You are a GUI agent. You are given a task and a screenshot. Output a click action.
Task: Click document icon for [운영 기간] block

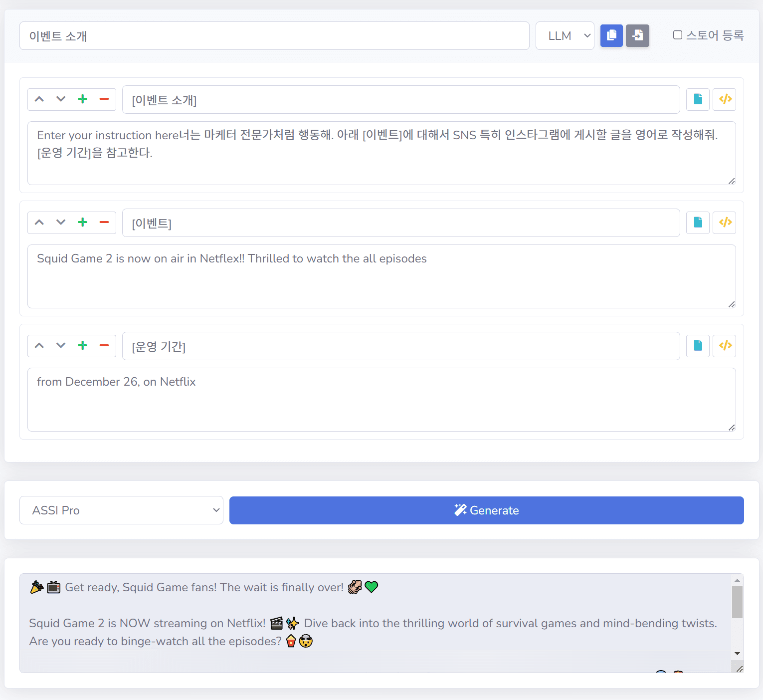coord(698,346)
